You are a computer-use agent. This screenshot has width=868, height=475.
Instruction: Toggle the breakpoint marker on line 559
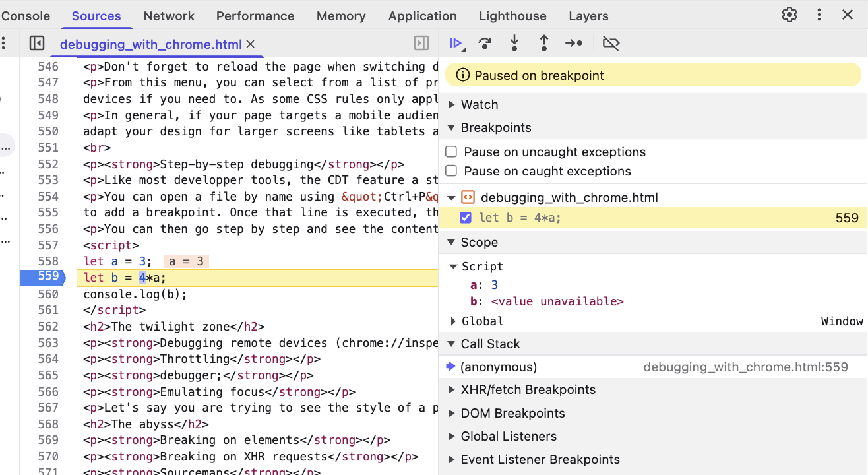point(42,277)
